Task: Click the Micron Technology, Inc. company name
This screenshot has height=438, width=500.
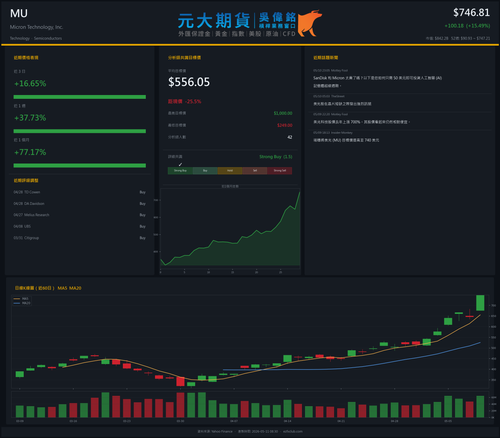Action: coord(36,27)
